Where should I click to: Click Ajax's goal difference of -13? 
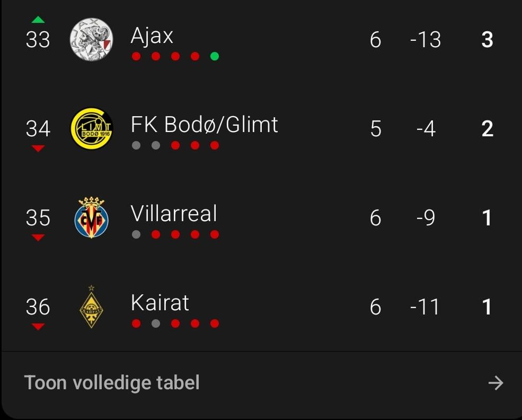[x=425, y=40]
